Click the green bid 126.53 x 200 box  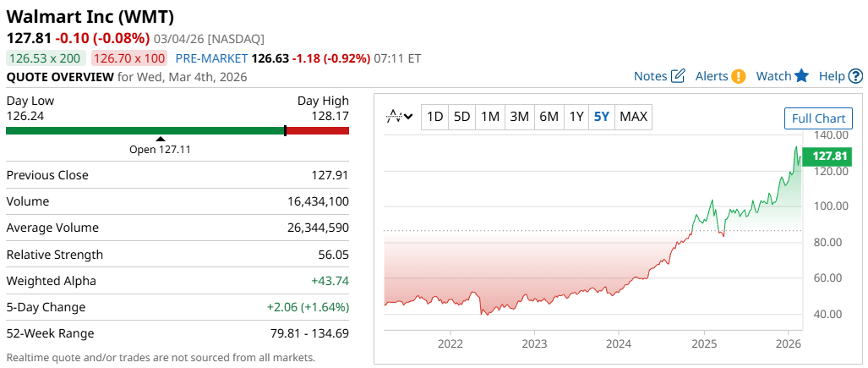(x=46, y=58)
